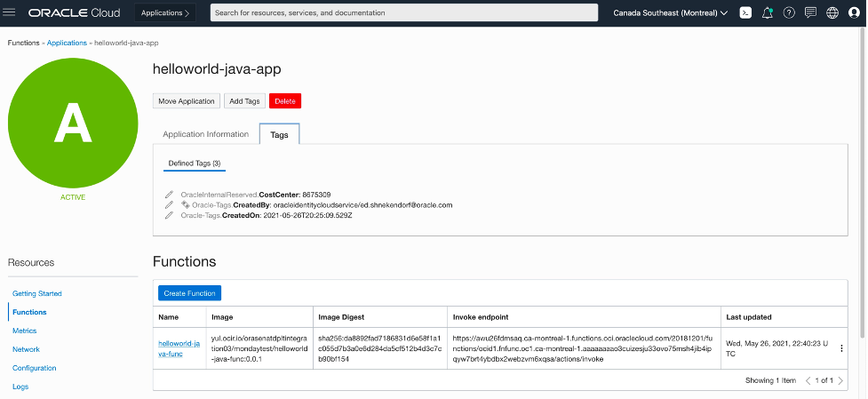Click the red Delete button
Image resolution: width=868 pixels, height=399 pixels.
coord(285,101)
